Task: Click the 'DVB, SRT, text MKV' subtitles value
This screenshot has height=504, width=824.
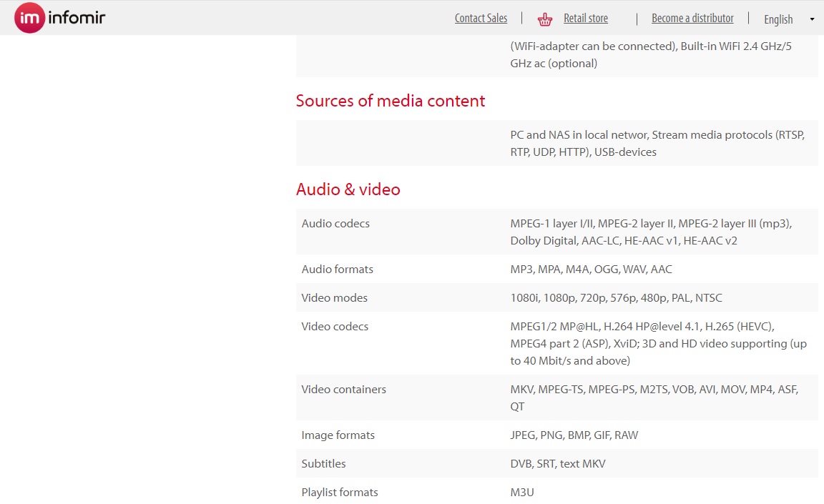Action: coord(557,464)
